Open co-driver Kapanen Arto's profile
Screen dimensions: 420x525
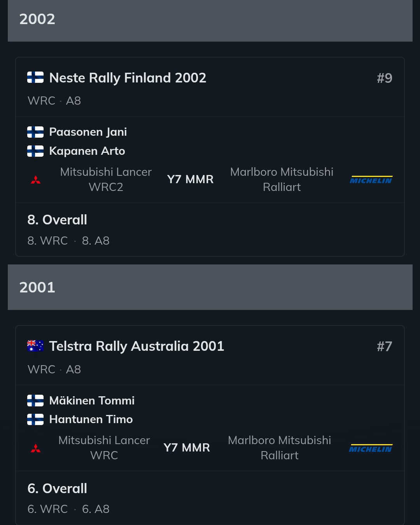click(87, 151)
